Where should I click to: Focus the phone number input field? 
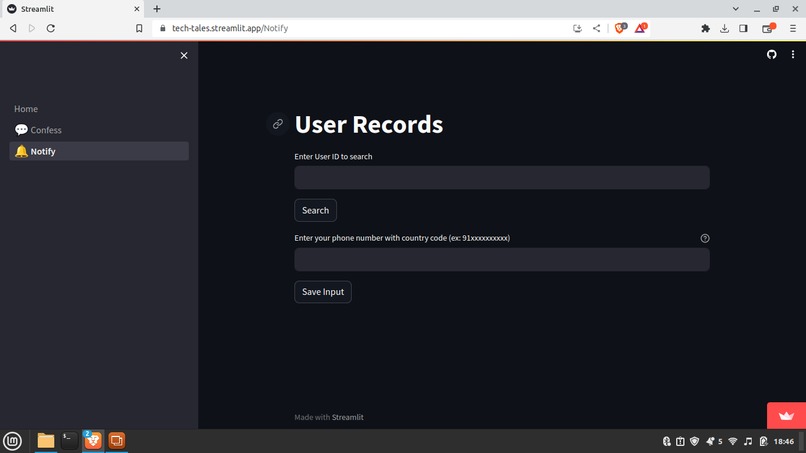coord(502,260)
